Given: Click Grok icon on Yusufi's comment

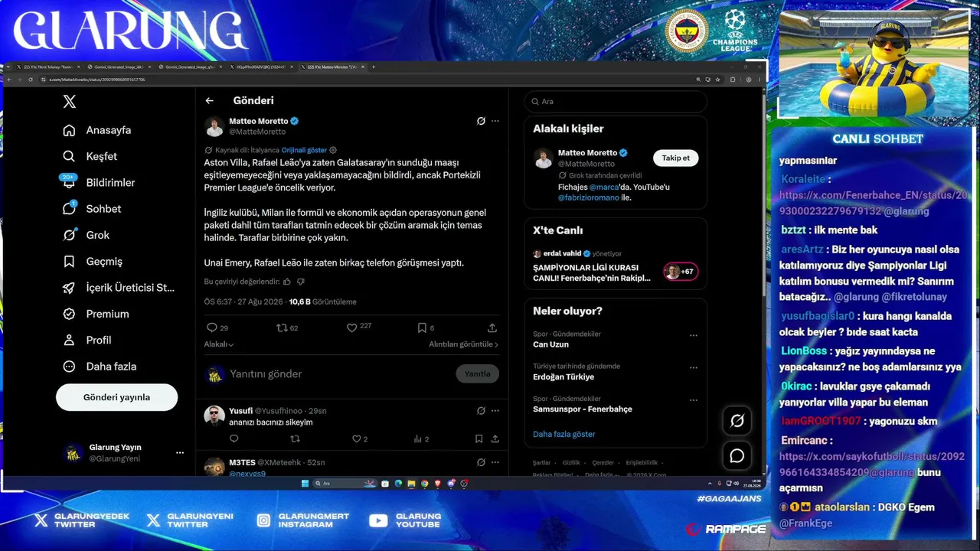Looking at the screenshot, I should click(481, 411).
